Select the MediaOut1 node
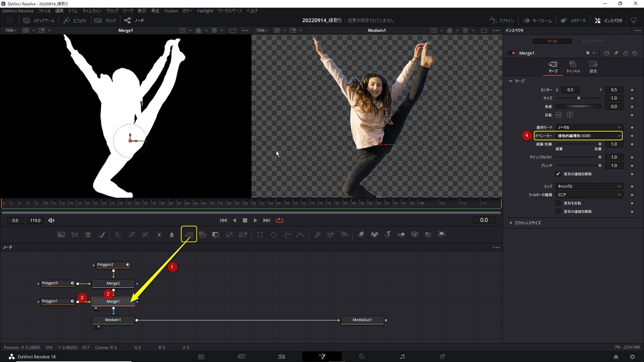 (x=362, y=320)
